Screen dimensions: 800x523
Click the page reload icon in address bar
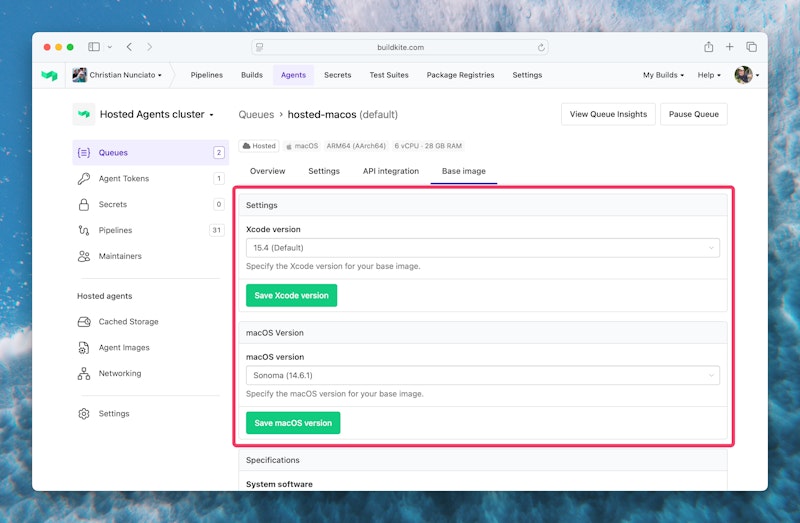(541, 47)
